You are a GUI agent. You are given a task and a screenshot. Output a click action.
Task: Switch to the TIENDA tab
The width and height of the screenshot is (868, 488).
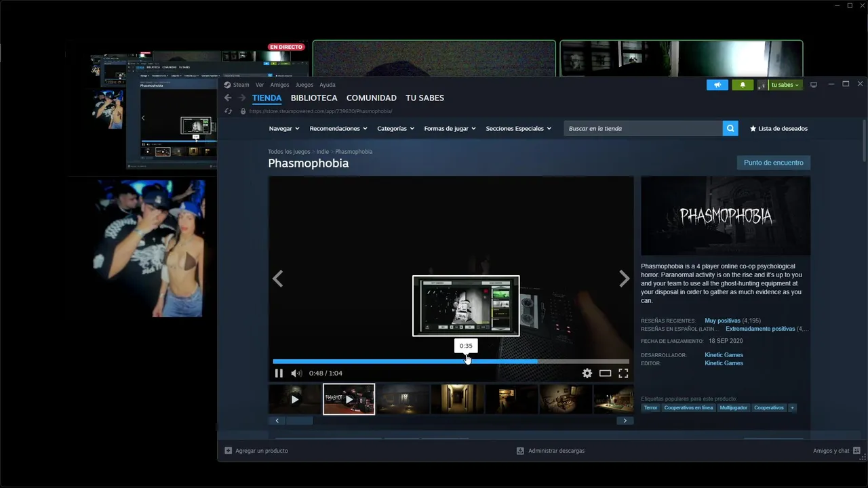point(267,98)
